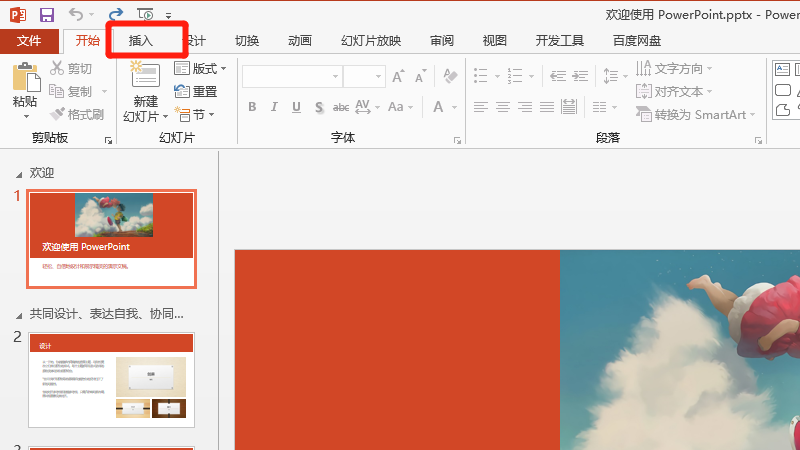The height and width of the screenshot is (450, 800).
Task: Click the Save icon in quick access toolbar
Action: pos(47,15)
